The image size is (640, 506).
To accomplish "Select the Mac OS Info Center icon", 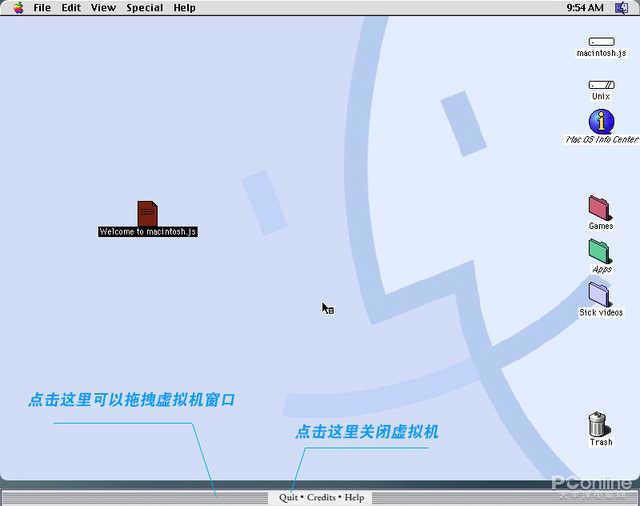I will pos(601,121).
